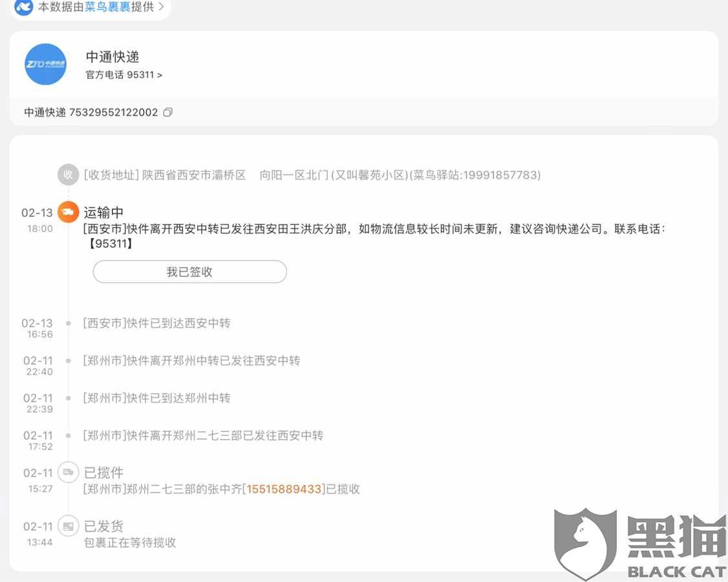728x582 pixels.
Task: Click the 我已签收 button
Action: tap(190, 272)
